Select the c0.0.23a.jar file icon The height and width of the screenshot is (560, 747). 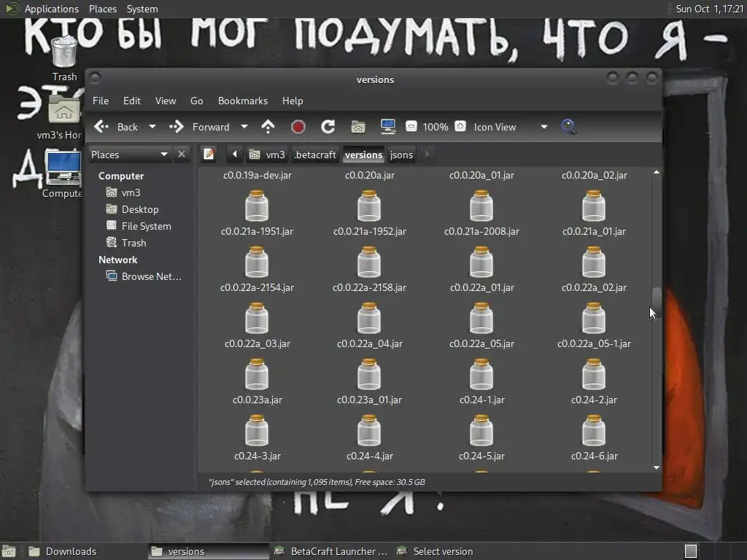tap(257, 374)
